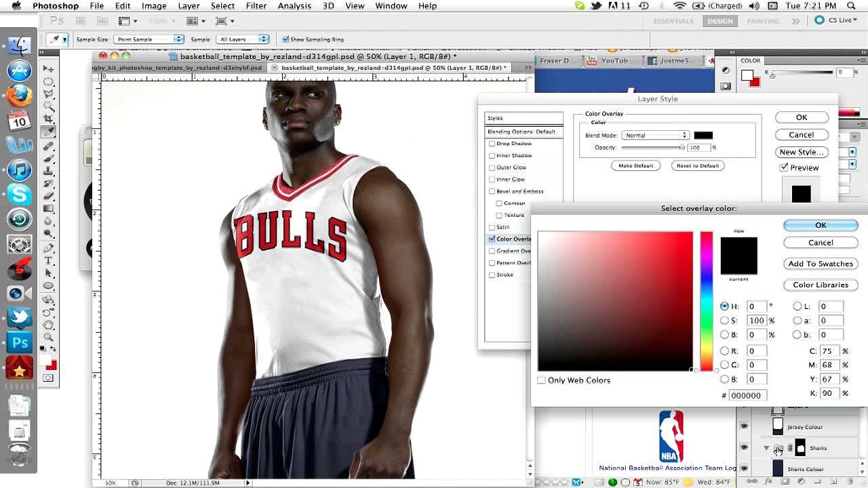Select the R red radio button
The width and height of the screenshot is (868, 488).
tap(724, 351)
